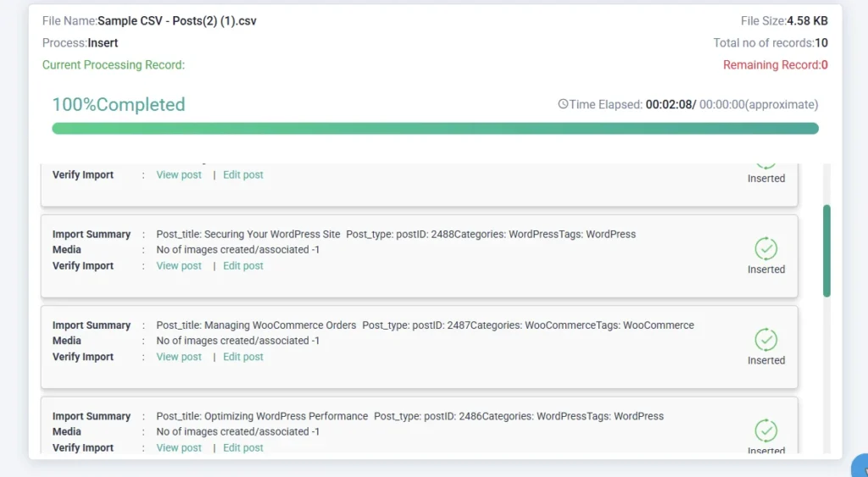The width and height of the screenshot is (868, 477).
Task: Click the clock icon beside Time Elapsed
Action: 563,104
